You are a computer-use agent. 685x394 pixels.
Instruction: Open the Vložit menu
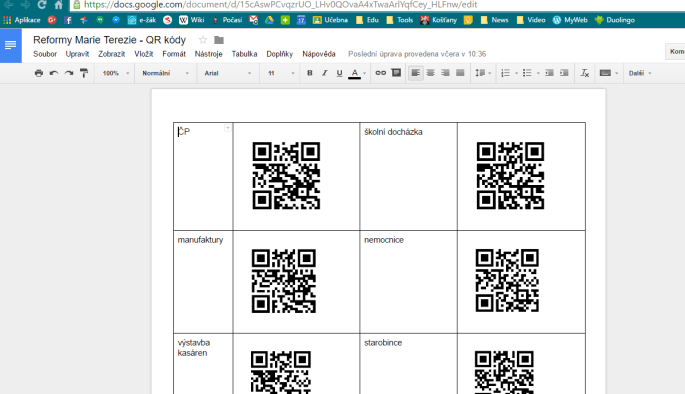point(144,54)
